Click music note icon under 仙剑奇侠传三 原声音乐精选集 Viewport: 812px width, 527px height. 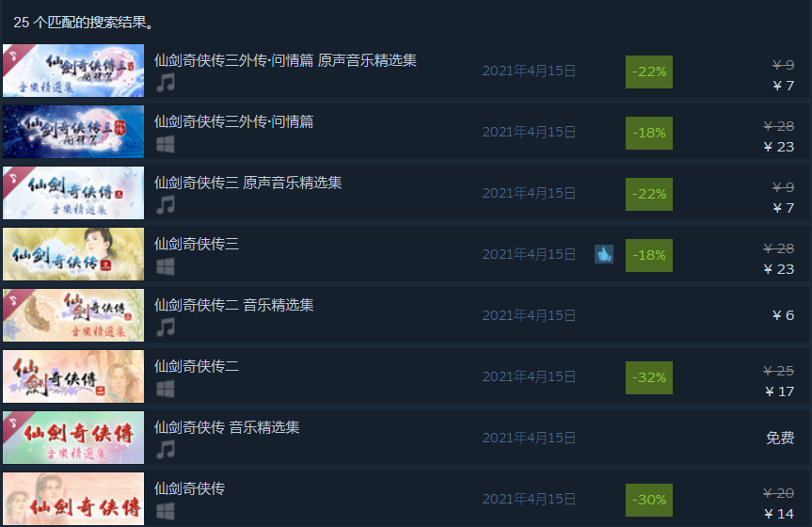click(166, 205)
